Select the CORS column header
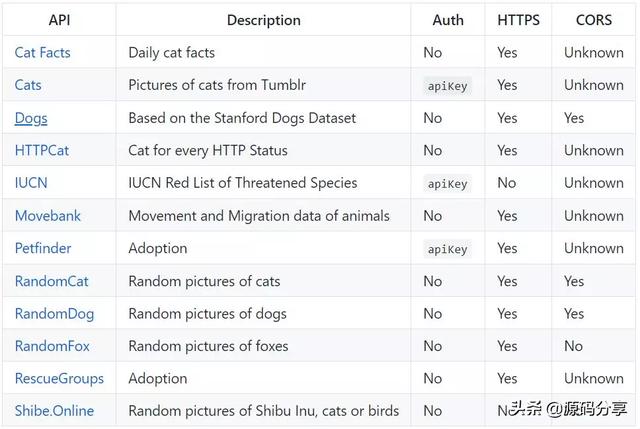This screenshot has width=640, height=429. point(594,20)
